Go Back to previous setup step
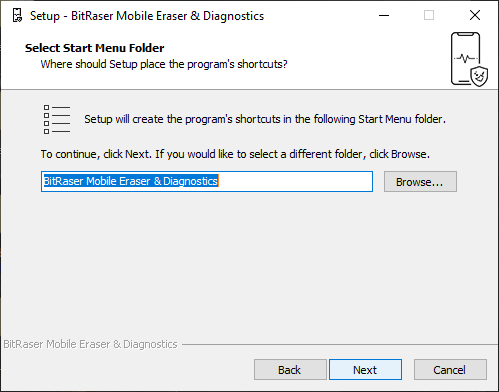 click(290, 369)
